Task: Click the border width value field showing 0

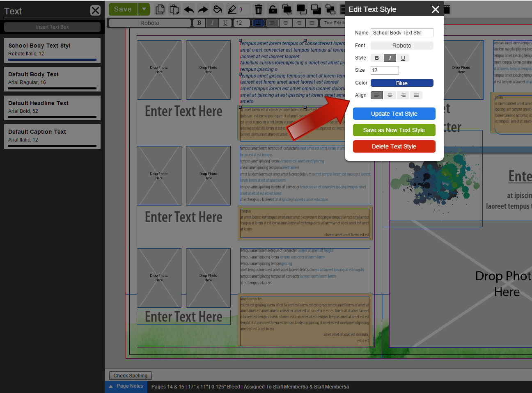Action: 244,9
